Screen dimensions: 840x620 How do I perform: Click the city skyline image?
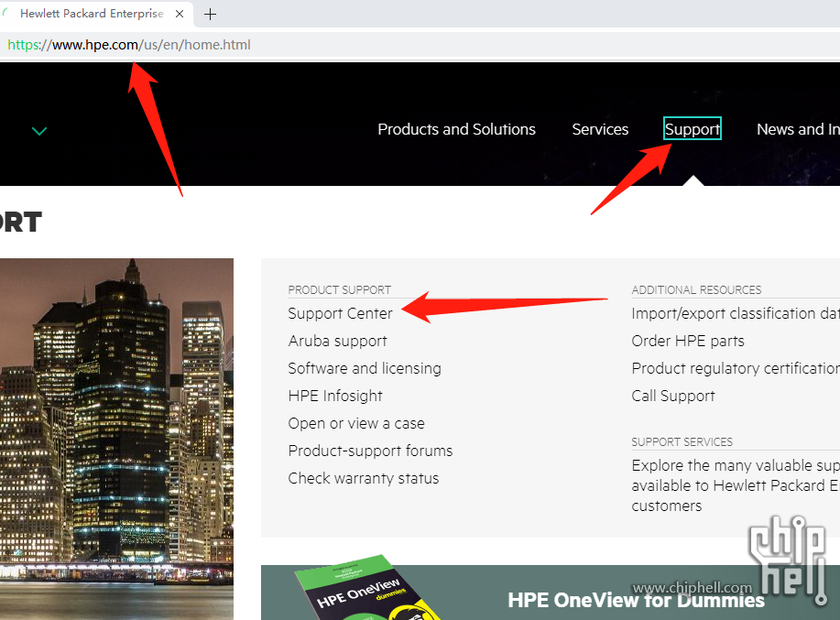pyautogui.click(x=116, y=439)
